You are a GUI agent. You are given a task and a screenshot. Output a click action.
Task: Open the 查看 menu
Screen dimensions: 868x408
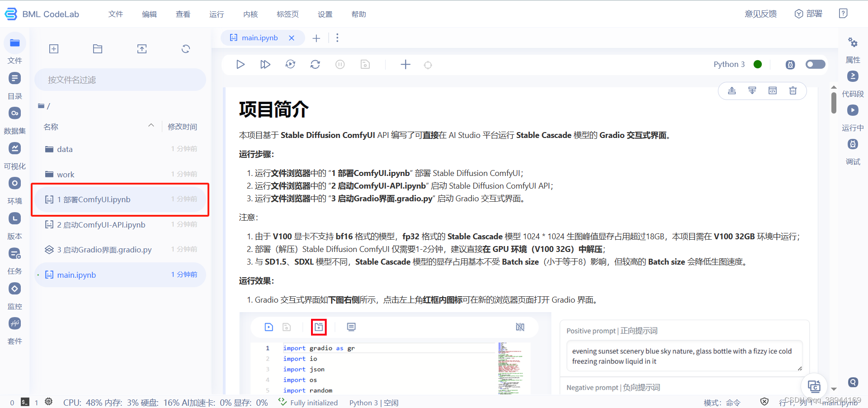pyautogui.click(x=183, y=14)
